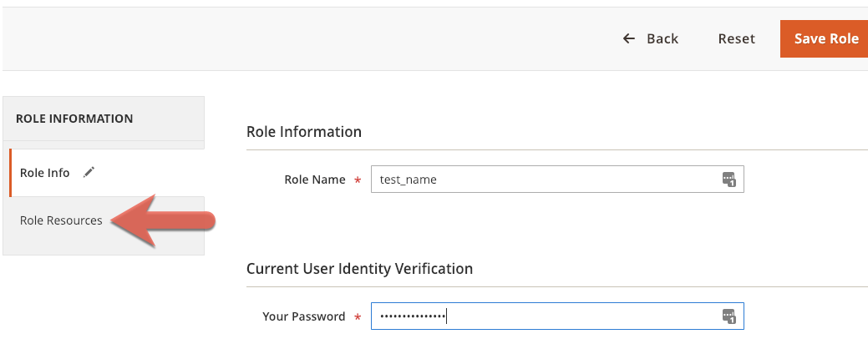This screenshot has height=339, width=868.
Task: Click the password manager icon in Role Name field
Action: point(728,180)
